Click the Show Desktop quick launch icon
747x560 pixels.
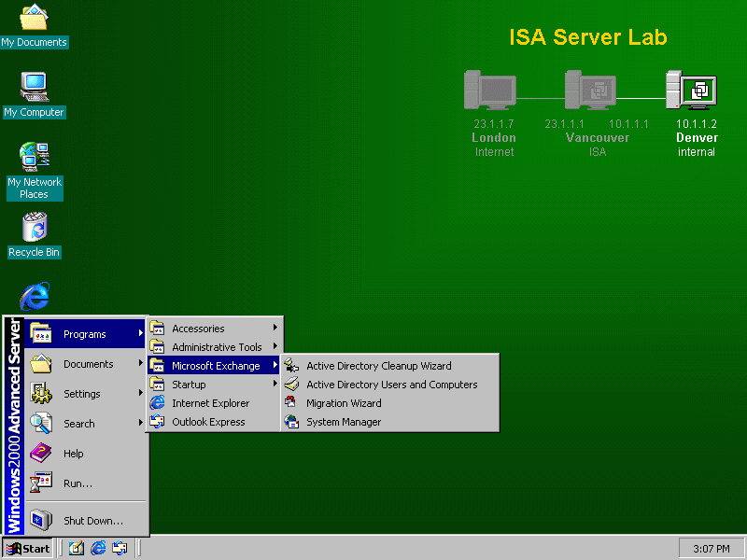[77, 548]
